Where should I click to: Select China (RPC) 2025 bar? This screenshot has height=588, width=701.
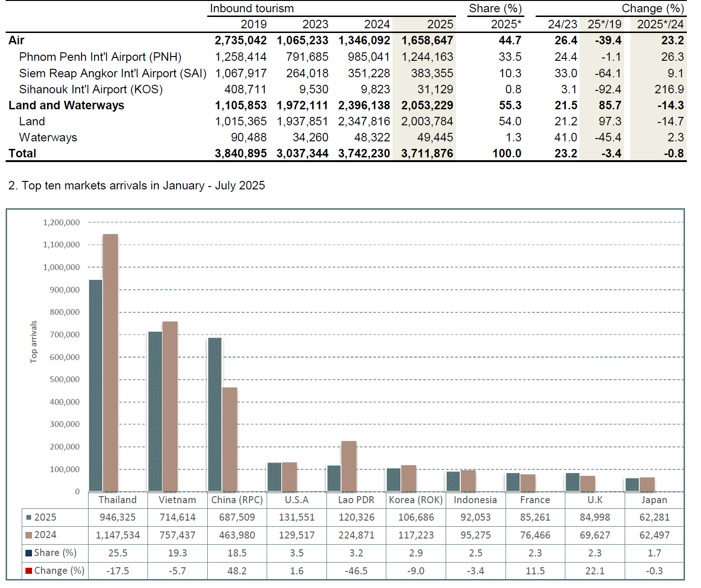point(215,415)
